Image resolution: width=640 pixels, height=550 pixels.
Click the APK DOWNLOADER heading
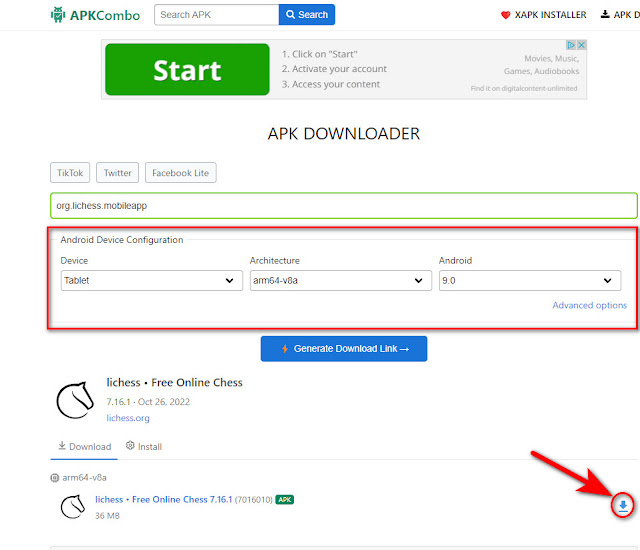[344, 134]
